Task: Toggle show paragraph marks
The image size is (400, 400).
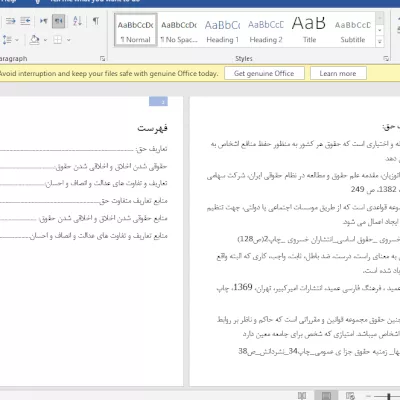Action: [96, 21]
